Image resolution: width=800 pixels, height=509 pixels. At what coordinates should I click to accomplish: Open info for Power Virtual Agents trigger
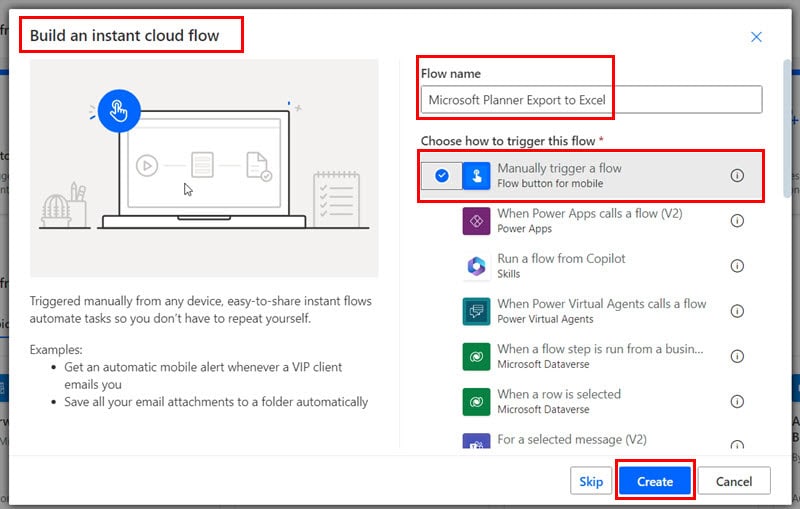[737, 311]
